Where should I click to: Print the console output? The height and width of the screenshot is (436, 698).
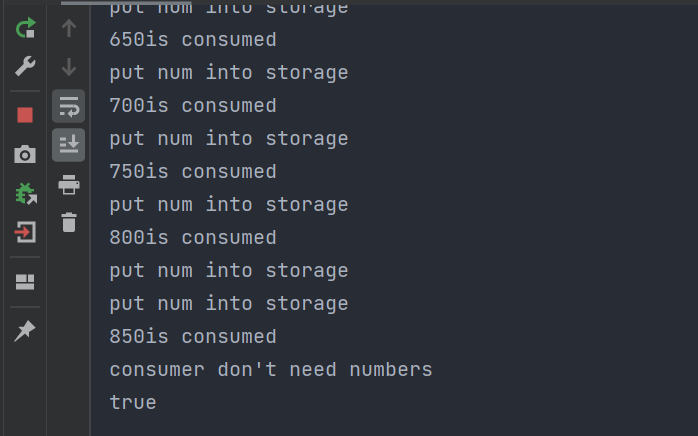[x=69, y=184]
